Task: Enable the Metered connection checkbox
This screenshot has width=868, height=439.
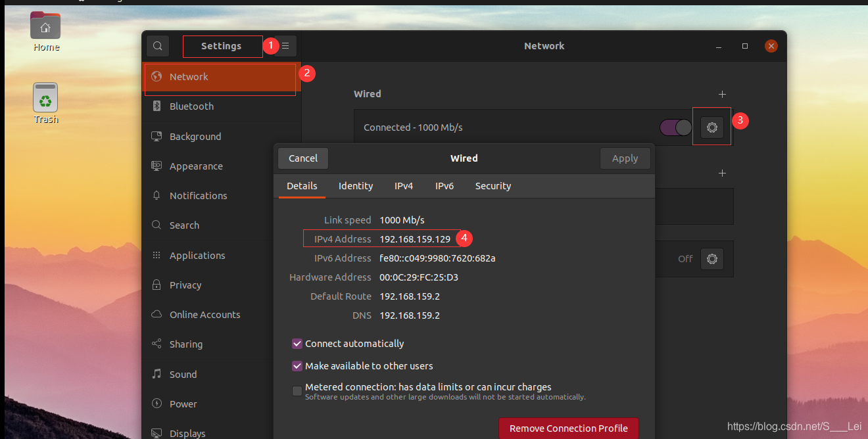Action: coord(297,391)
